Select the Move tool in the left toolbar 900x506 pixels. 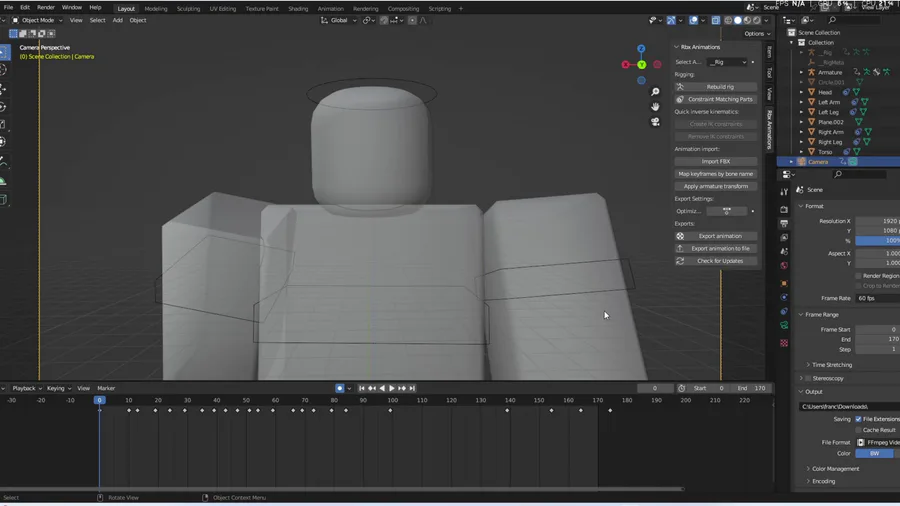coord(3,88)
